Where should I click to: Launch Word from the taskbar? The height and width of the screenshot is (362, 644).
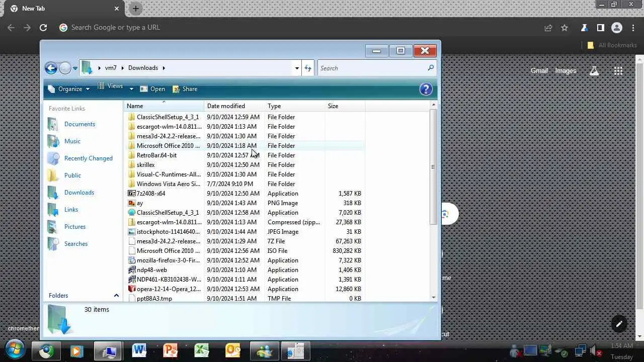coord(139,350)
